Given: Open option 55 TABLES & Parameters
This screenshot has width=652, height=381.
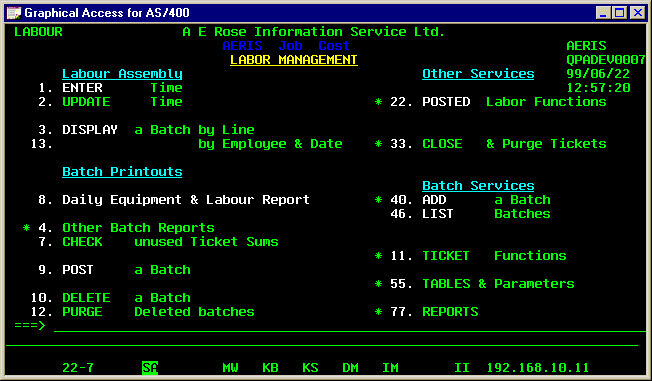Looking at the screenshot, I should pos(474,284).
